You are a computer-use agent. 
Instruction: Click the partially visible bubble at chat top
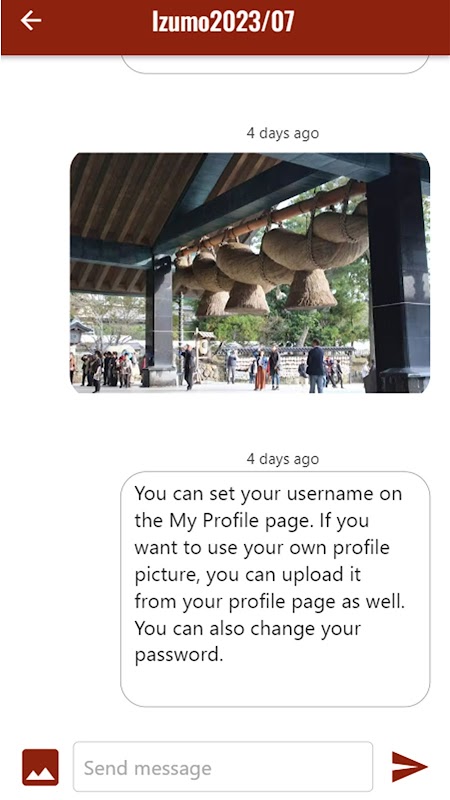tap(275, 65)
